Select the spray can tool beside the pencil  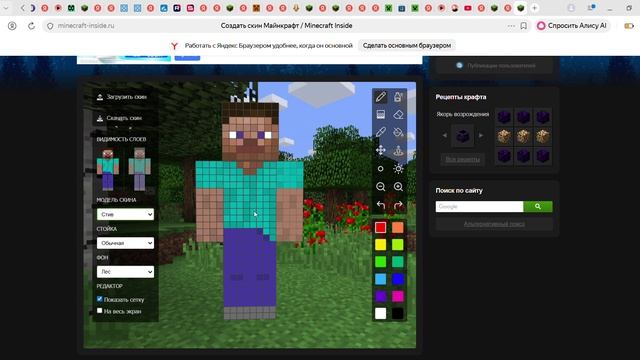[398, 97]
